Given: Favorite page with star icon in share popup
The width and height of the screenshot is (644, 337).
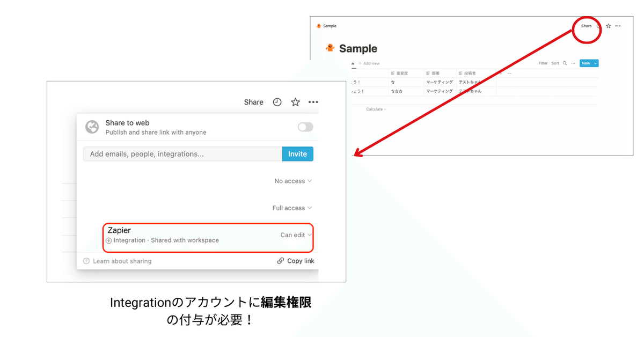Looking at the screenshot, I should pos(295,102).
